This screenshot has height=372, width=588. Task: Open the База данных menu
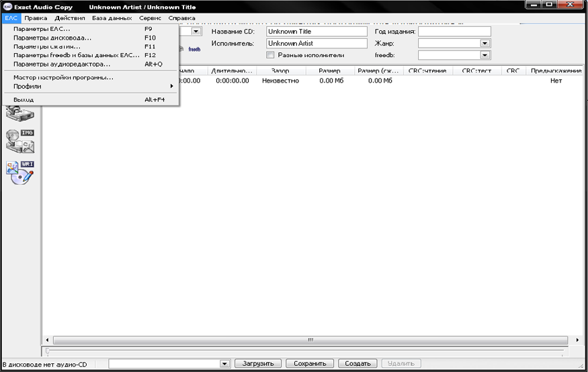pos(112,18)
